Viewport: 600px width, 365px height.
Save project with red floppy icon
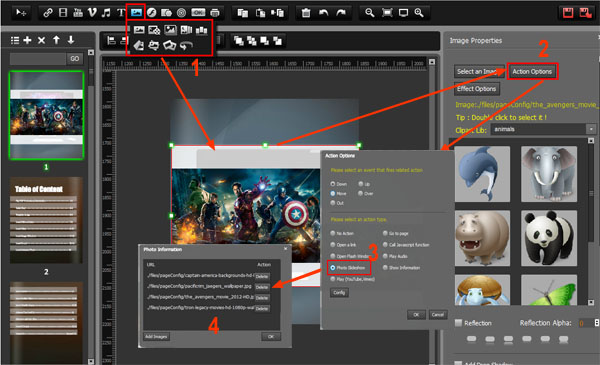(568, 13)
